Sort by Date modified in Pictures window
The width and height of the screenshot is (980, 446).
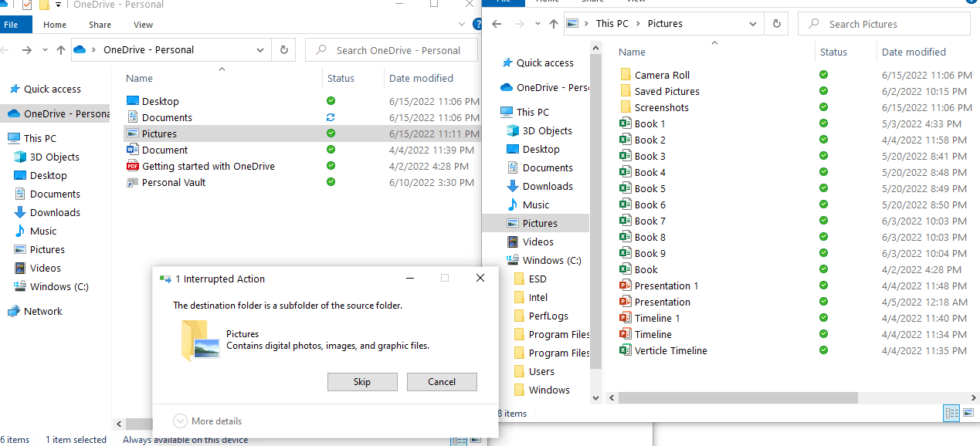tap(914, 52)
